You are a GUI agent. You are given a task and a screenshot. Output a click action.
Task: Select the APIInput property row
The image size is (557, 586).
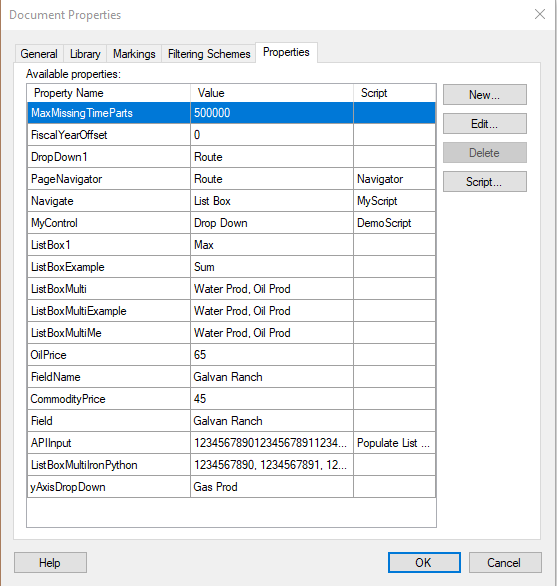(231, 443)
